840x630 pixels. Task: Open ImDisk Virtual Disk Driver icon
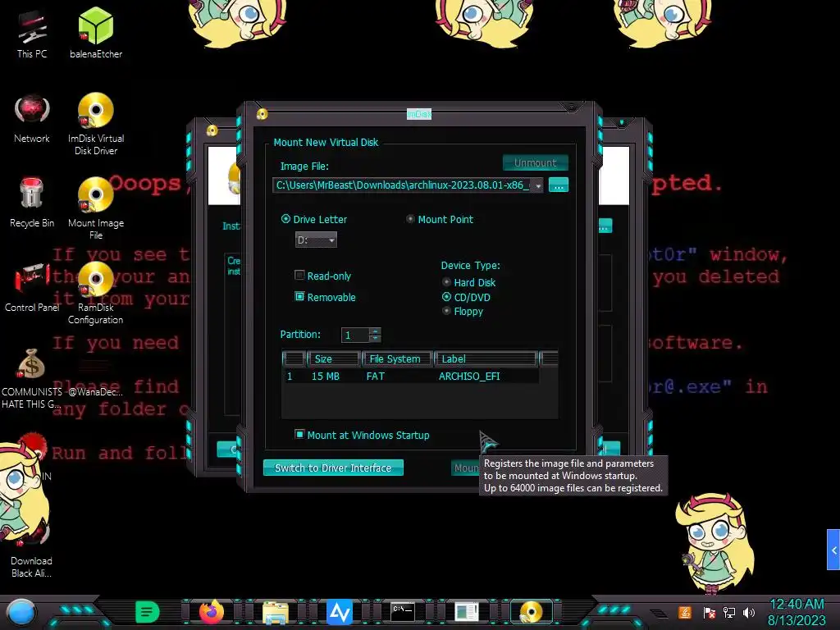click(x=96, y=124)
